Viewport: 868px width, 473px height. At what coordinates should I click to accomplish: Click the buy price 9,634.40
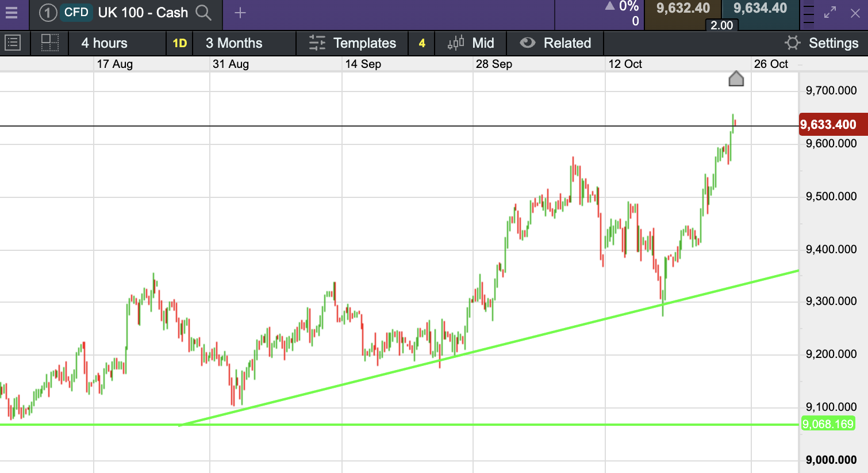coord(760,8)
